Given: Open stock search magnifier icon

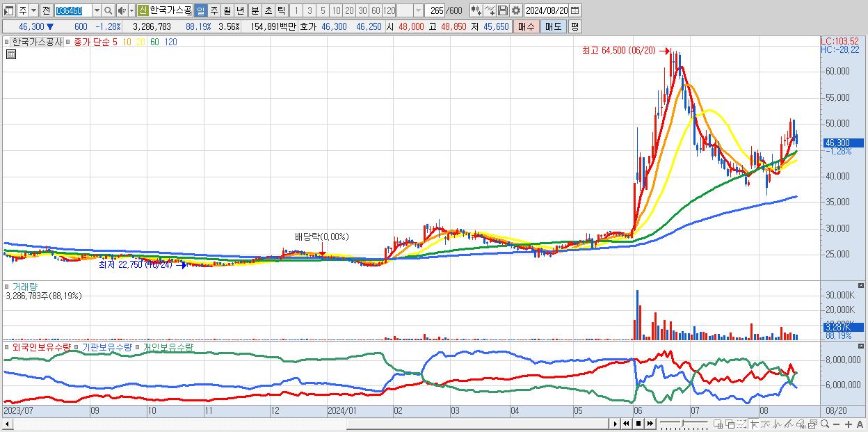Looking at the screenshot, I should 108,10.
